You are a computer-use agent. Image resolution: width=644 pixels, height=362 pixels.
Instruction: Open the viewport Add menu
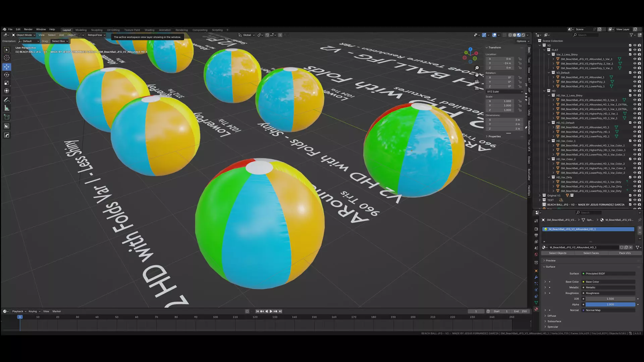(61, 35)
